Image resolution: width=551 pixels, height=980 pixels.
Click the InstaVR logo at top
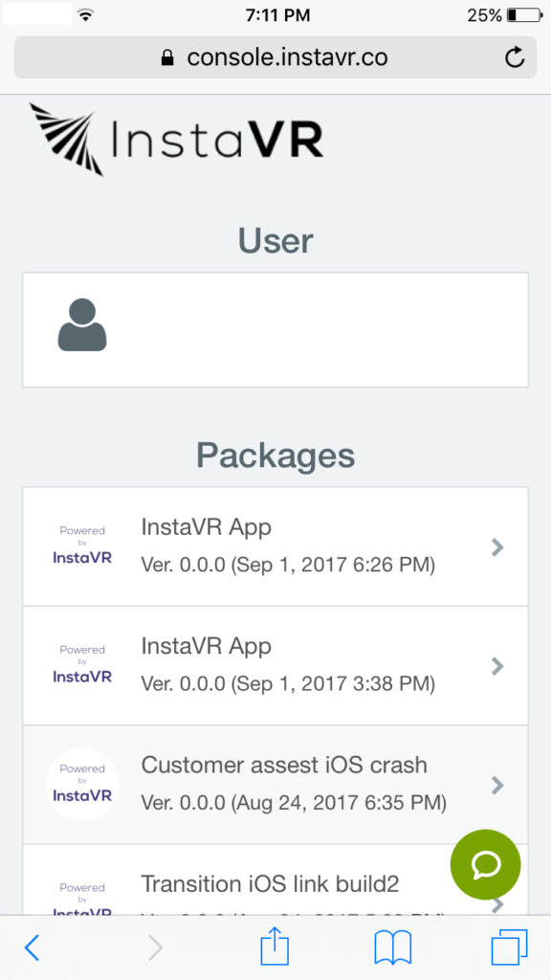click(176, 139)
